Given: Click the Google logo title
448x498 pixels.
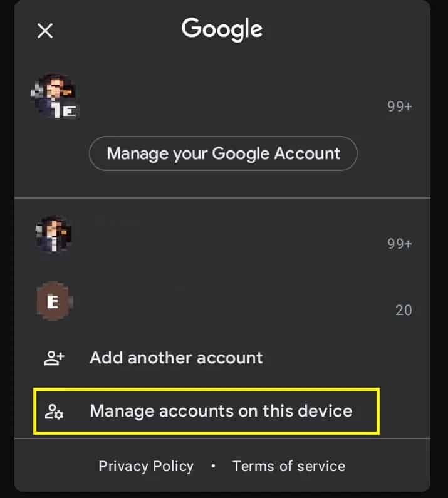Looking at the screenshot, I should (x=222, y=30).
